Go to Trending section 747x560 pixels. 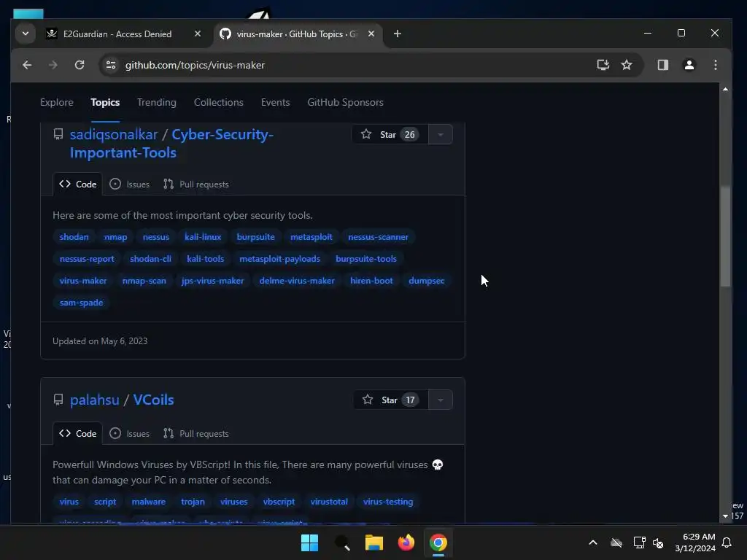pyautogui.click(x=156, y=102)
